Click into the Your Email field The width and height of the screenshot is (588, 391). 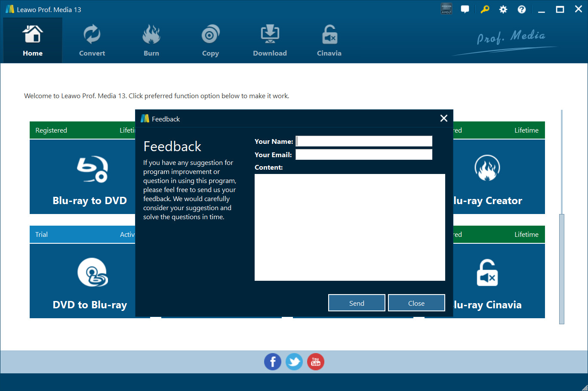pos(364,155)
